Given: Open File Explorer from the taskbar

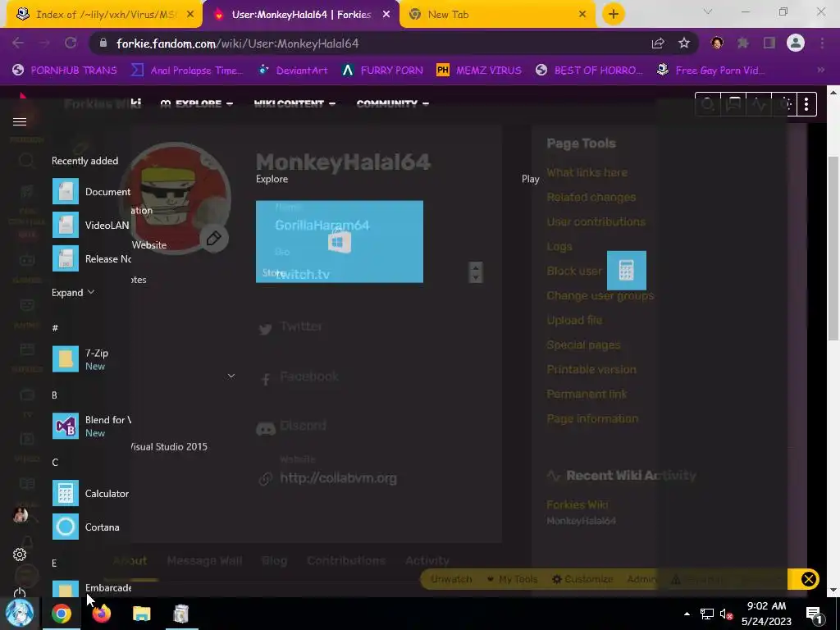Looking at the screenshot, I should tap(141, 614).
